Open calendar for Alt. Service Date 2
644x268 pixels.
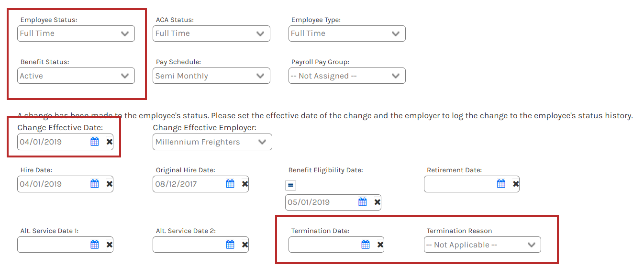pyautogui.click(x=230, y=245)
